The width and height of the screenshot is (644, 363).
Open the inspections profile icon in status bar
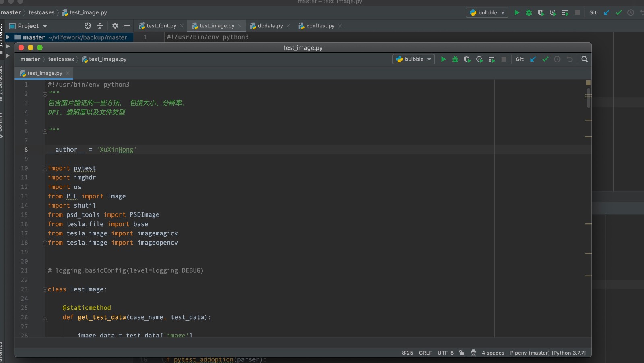pos(473,353)
